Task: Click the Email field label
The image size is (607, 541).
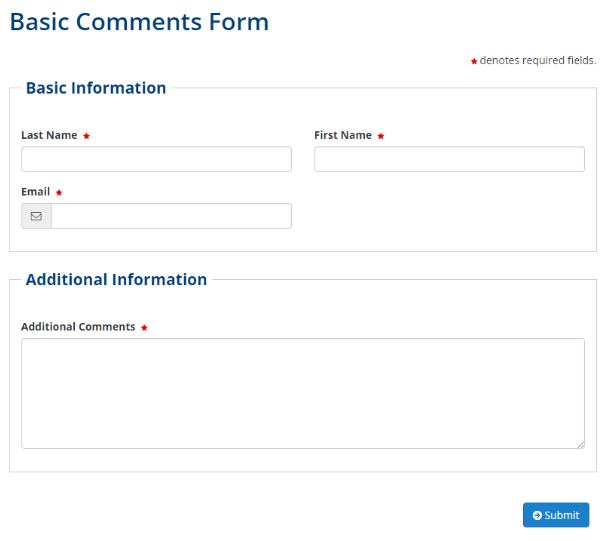Action: click(35, 192)
